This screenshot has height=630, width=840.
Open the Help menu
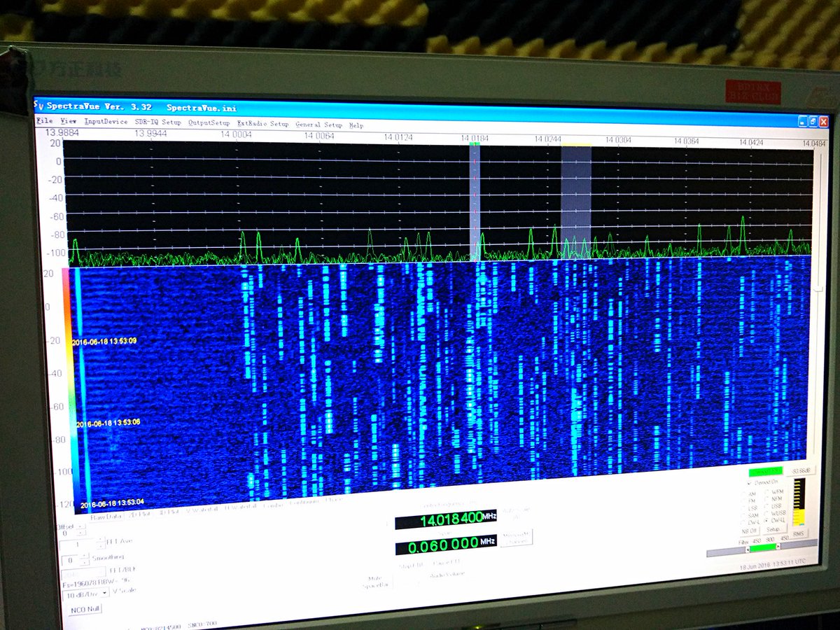356,125
